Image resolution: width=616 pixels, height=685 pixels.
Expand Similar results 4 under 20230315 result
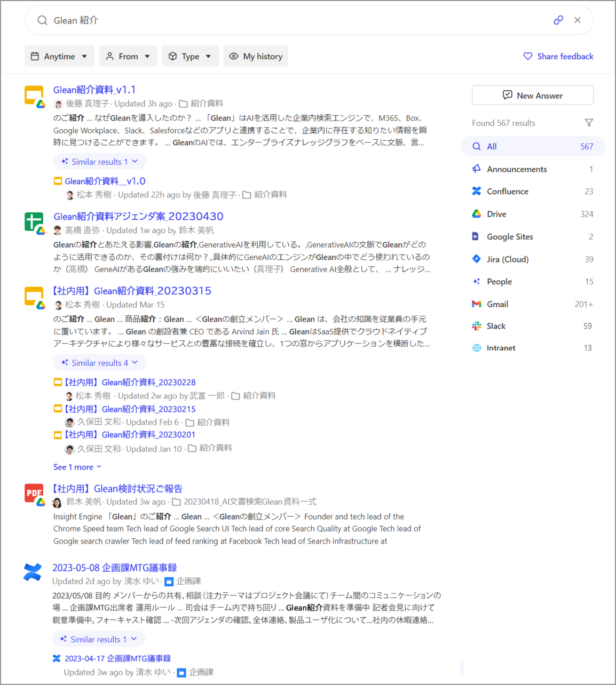pos(100,363)
